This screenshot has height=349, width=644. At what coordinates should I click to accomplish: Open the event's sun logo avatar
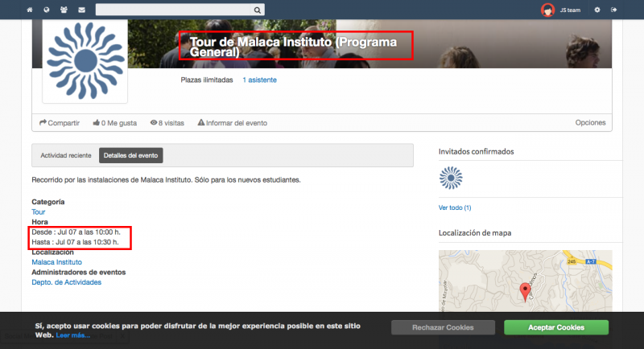point(85,60)
